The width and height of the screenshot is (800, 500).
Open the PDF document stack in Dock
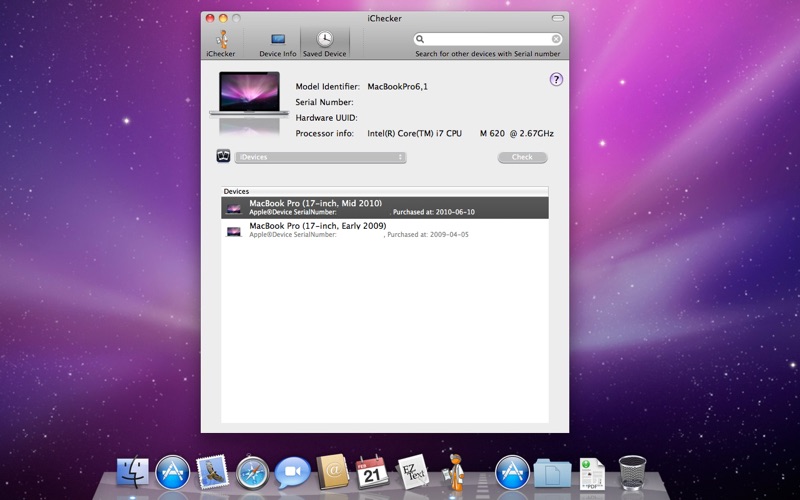[x=592, y=473]
